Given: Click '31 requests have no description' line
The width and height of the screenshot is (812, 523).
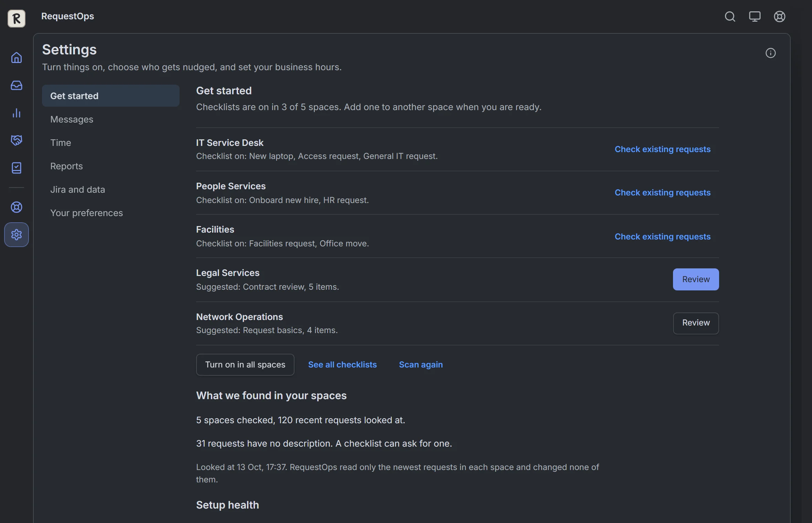Looking at the screenshot, I should pyautogui.click(x=324, y=443).
